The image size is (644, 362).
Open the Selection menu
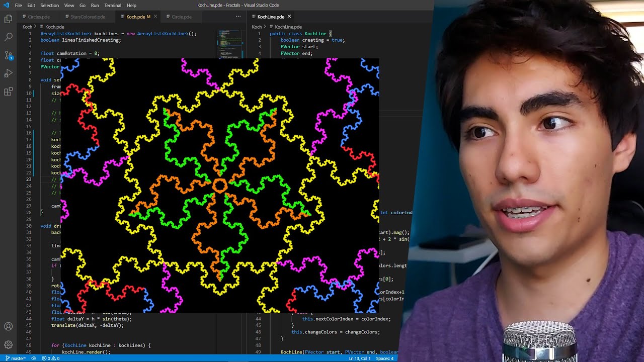coord(49,5)
